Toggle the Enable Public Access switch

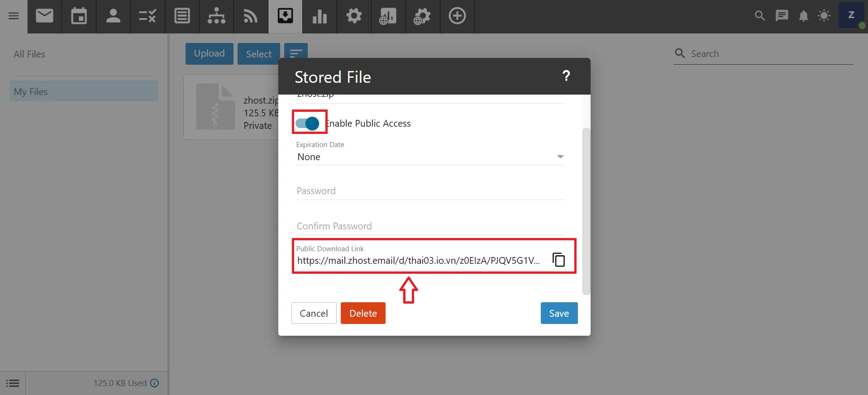pos(308,123)
